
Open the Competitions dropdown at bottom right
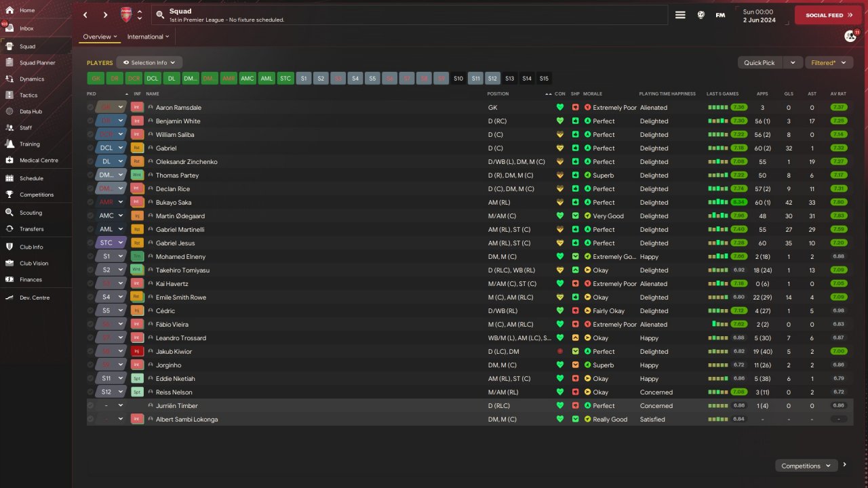[x=806, y=466]
